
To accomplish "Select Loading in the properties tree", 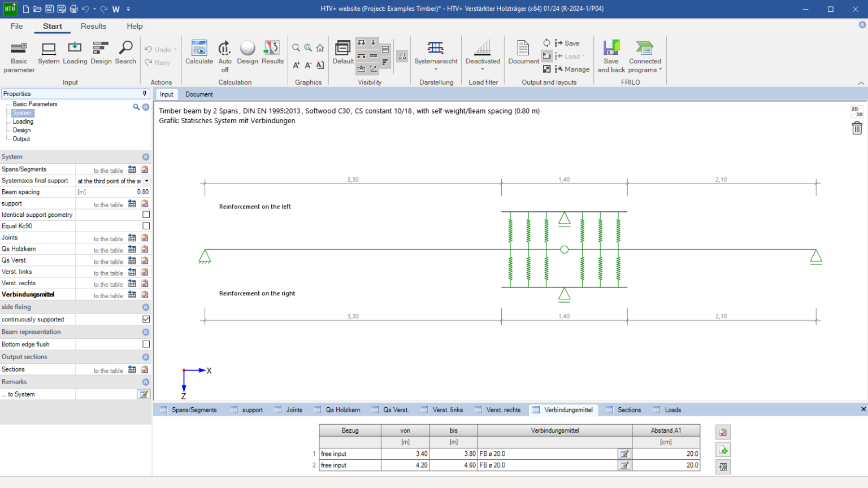I will 23,121.
